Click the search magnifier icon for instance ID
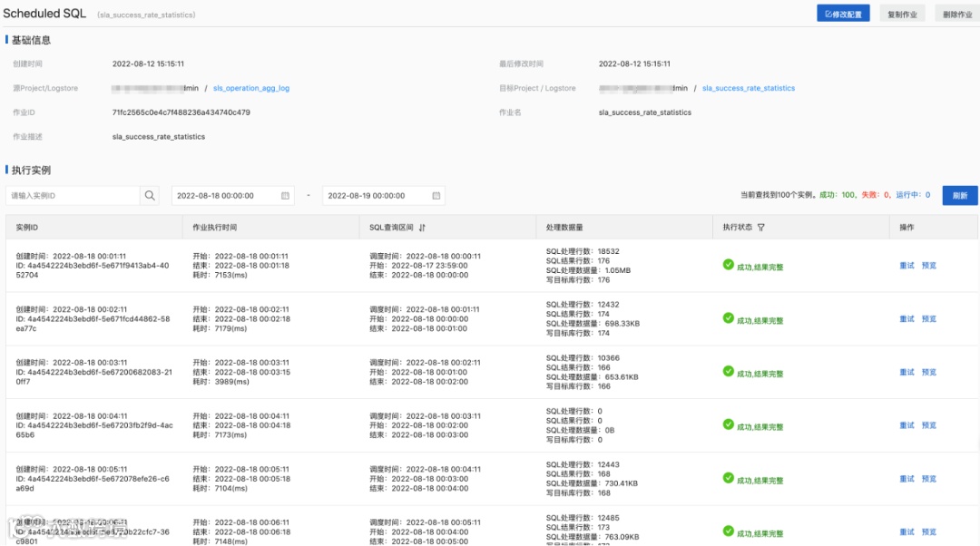 [x=150, y=196]
